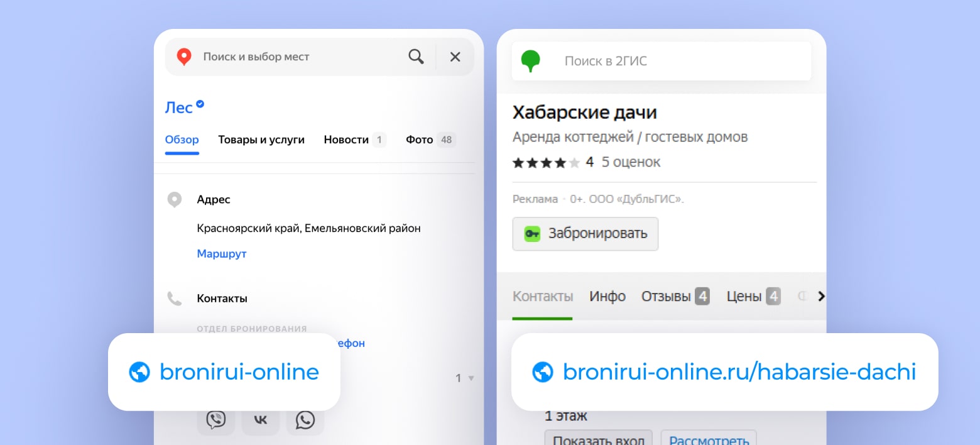The height and width of the screenshot is (445, 980).
Task: Open the 'Фото' tab
Action: click(430, 140)
